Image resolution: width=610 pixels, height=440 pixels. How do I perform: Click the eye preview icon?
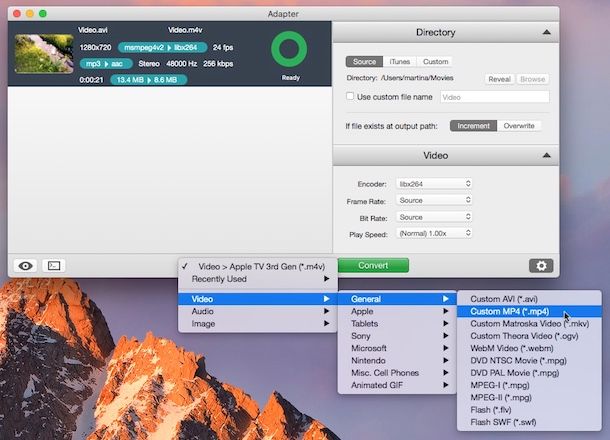pyautogui.click(x=26, y=265)
